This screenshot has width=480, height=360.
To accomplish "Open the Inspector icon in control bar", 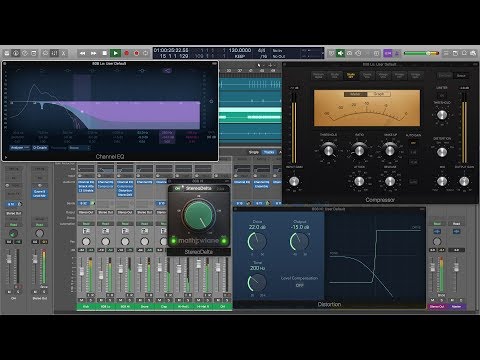I will (x=16, y=53).
